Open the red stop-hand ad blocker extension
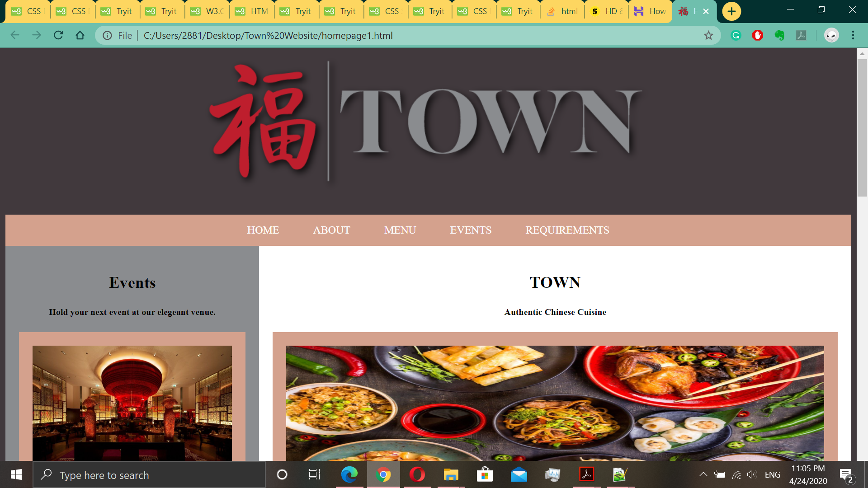The width and height of the screenshot is (868, 488). (758, 35)
